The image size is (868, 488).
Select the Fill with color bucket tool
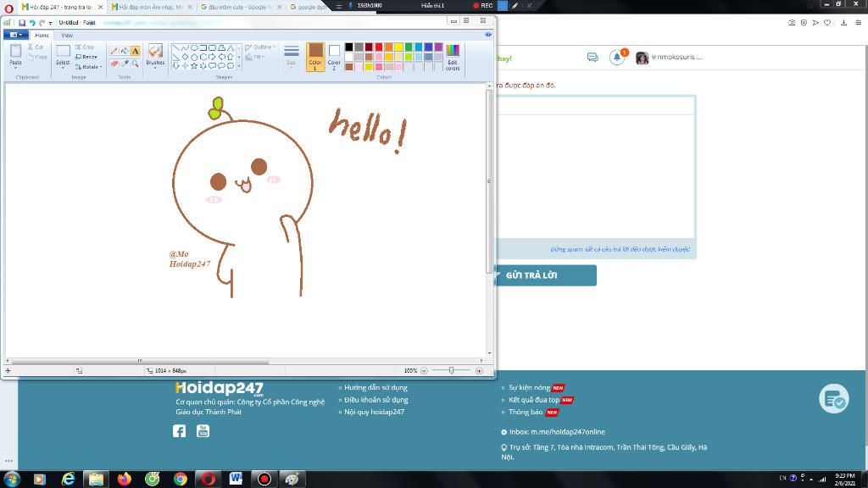(125, 51)
